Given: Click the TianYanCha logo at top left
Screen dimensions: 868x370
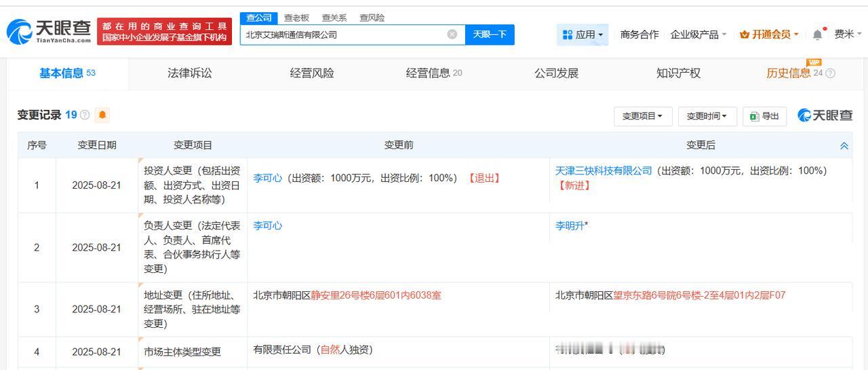Looking at the screenshot, I should coord(49,31).
